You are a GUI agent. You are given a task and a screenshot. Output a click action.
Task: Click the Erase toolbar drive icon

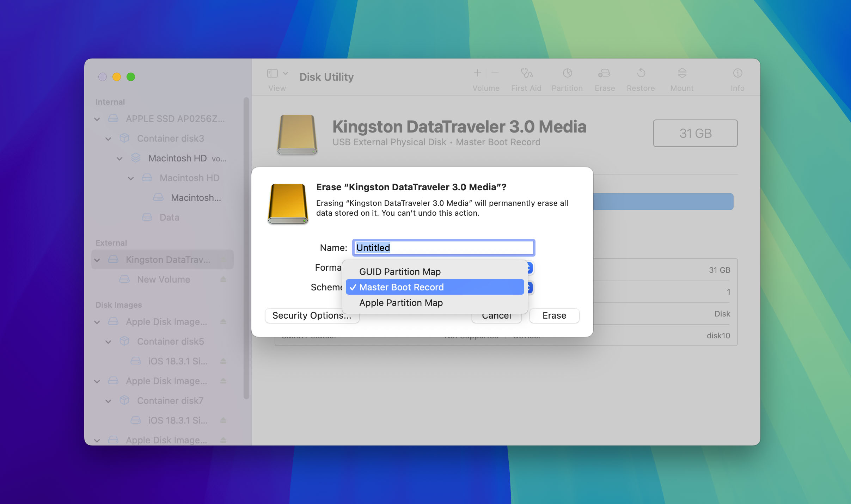point(604,73)
